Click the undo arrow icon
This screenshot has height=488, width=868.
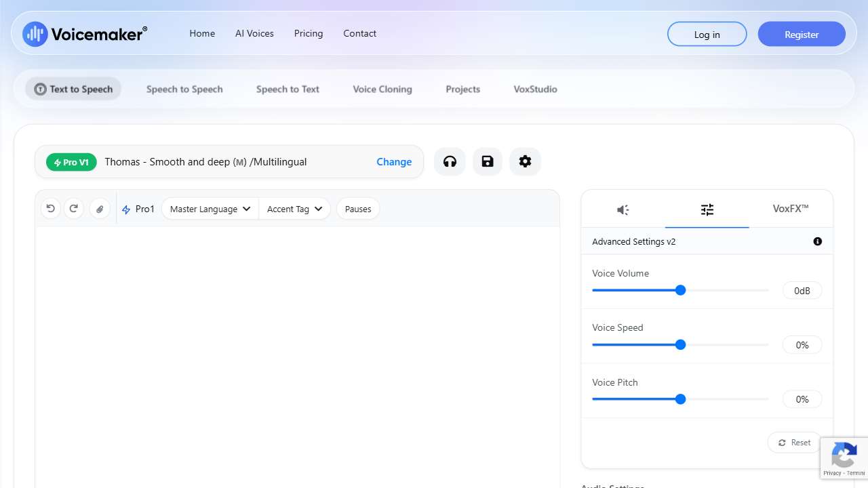[x=51, y=209]
